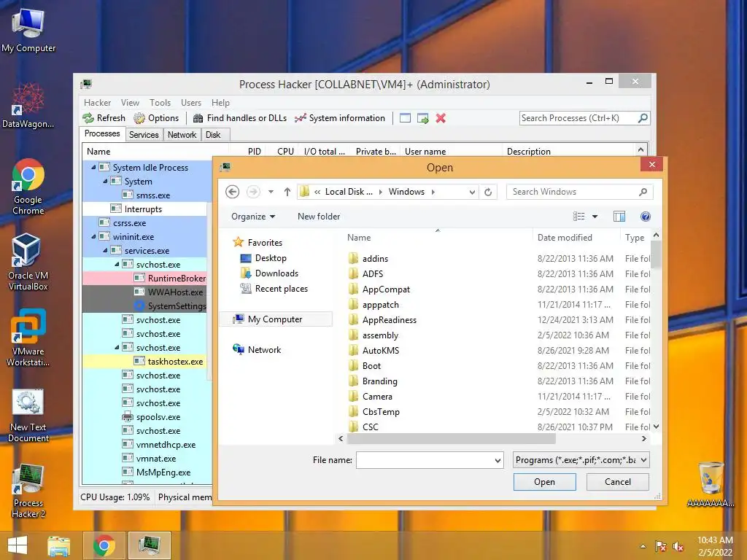Click New folder button

click(x=319, y=217)
